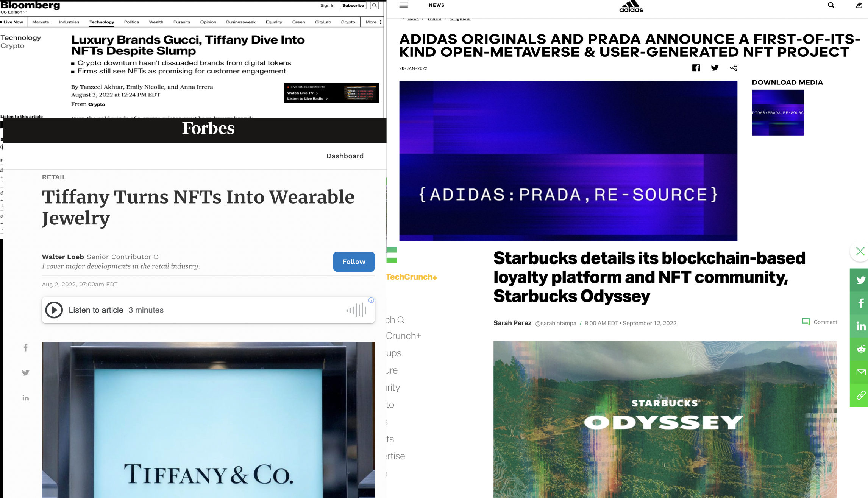Select Businessweek in the Bloomberg navigation

pyautogui.click(x=241, y=22)
